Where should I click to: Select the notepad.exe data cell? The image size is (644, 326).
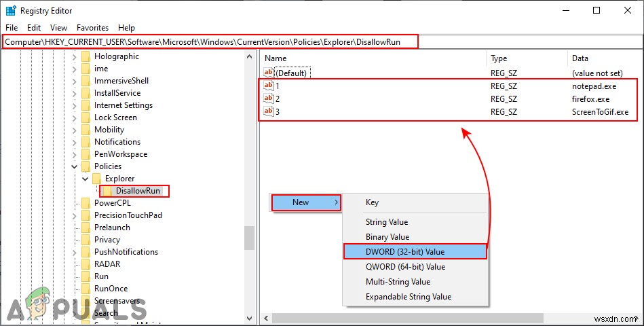594,86
